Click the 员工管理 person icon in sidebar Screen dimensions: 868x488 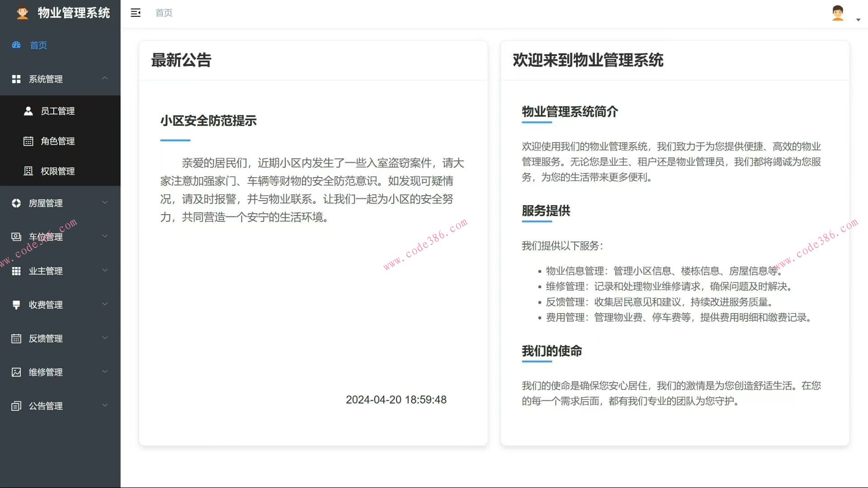(x=28, y=111)
